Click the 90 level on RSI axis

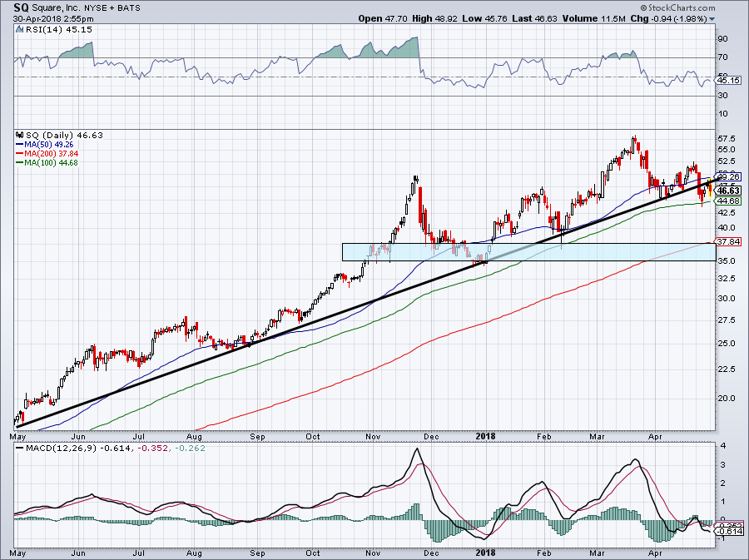click(722, 38)
